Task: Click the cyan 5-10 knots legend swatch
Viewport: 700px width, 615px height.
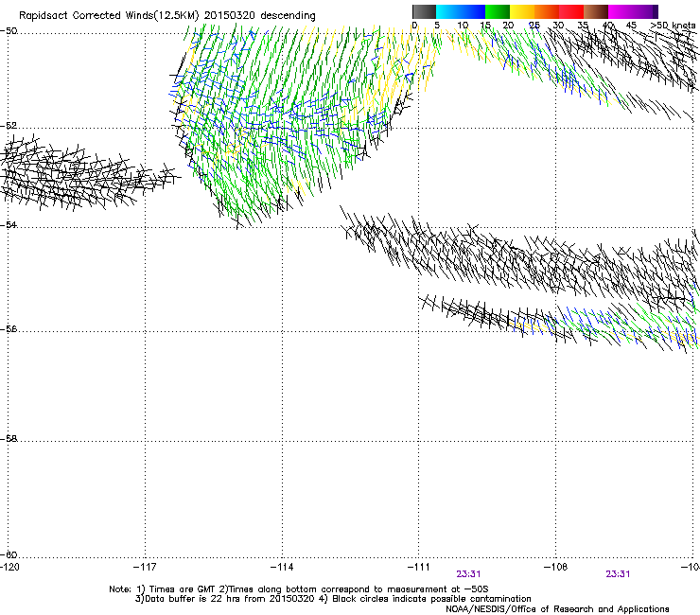Action: tap(448, 11)
